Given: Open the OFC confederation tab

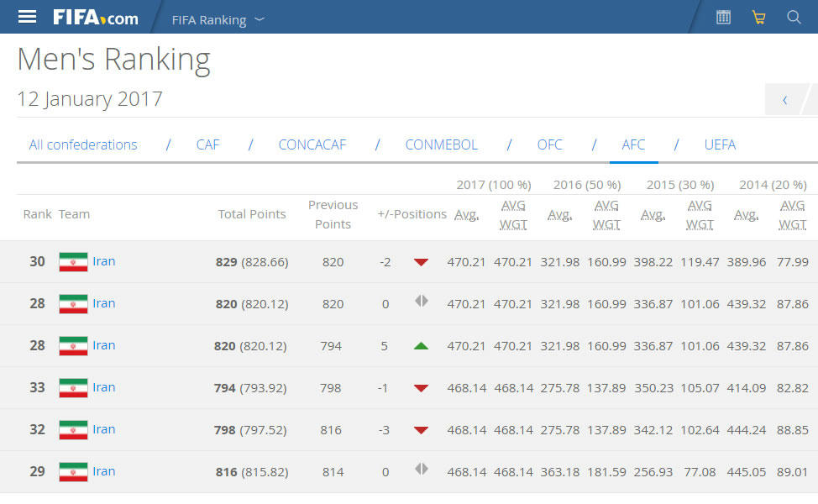Looking at the screenshot, I should pos(550,144).
